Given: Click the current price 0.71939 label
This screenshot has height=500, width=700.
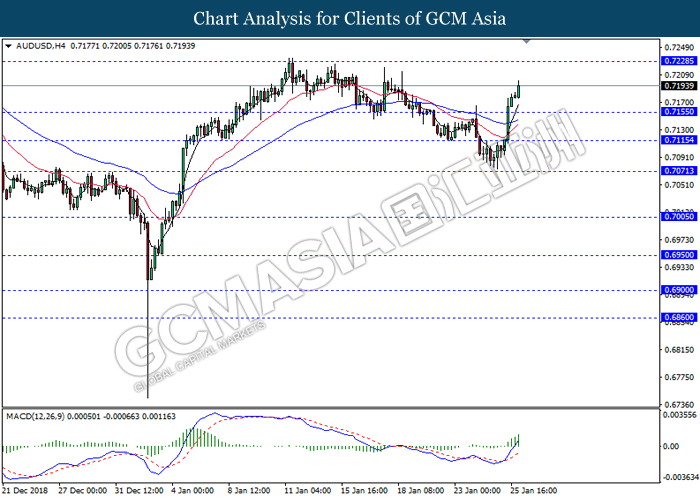Looking at the screenshot, I should click(679, 86).
